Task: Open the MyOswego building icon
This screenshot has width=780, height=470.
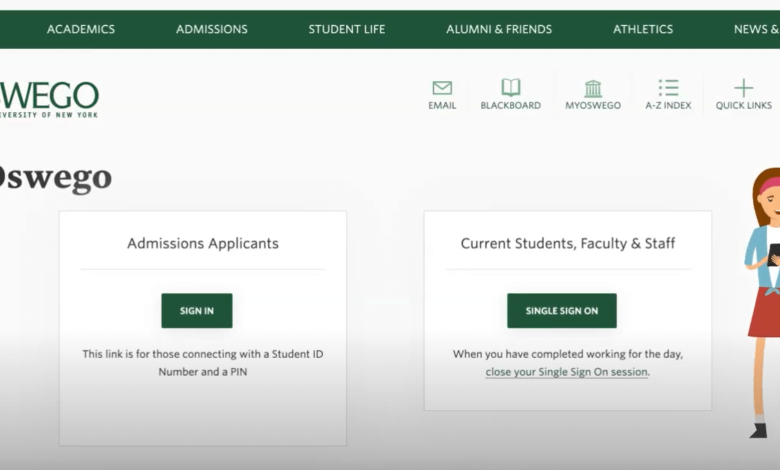Action: [x=592, y=89]
